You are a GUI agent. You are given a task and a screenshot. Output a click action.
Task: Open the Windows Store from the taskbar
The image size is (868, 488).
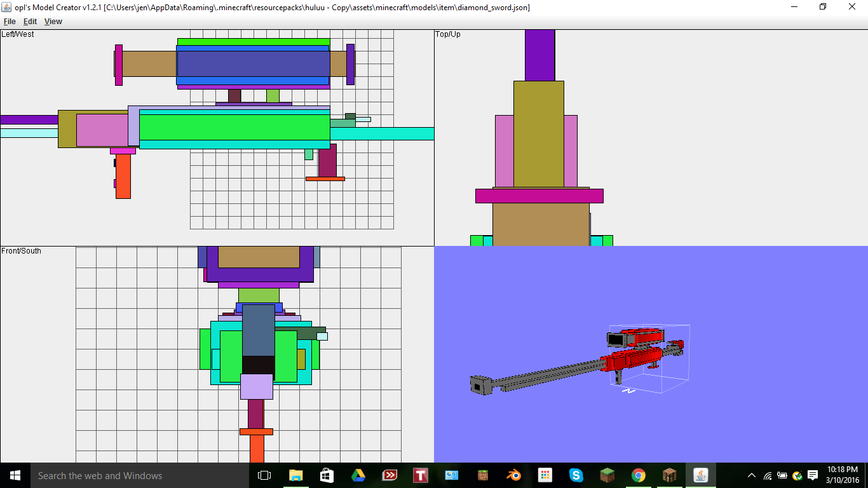326,475
